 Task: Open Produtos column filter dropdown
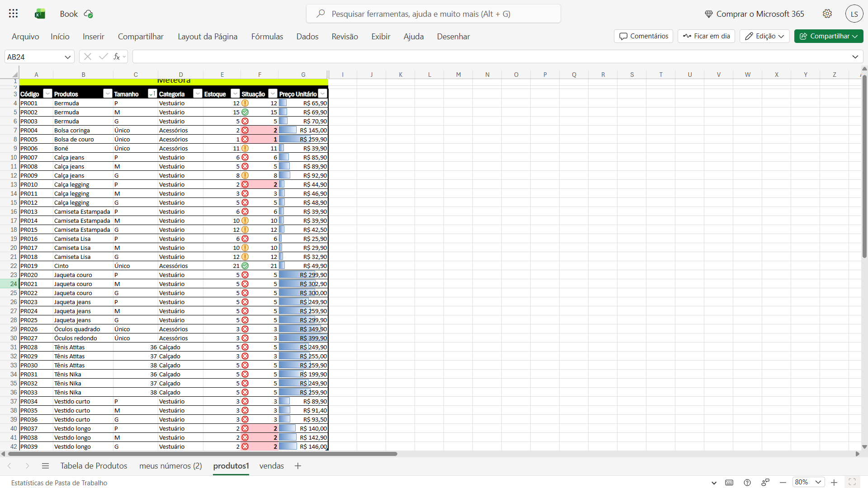(108, 94)
